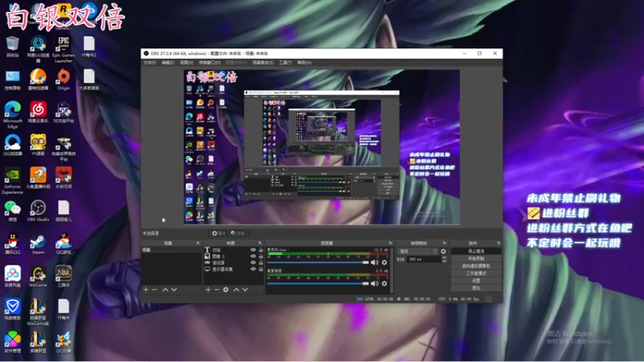Click the 启动虚拟摄像机 virtual camera button
The width and height of the screenshot is (644, 362).
476,266
